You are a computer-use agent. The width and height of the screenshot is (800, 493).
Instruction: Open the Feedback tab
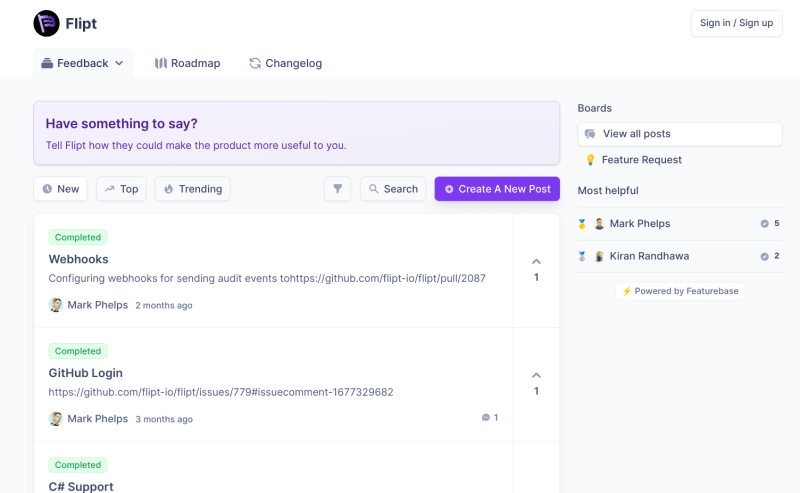tap(83, 63)
